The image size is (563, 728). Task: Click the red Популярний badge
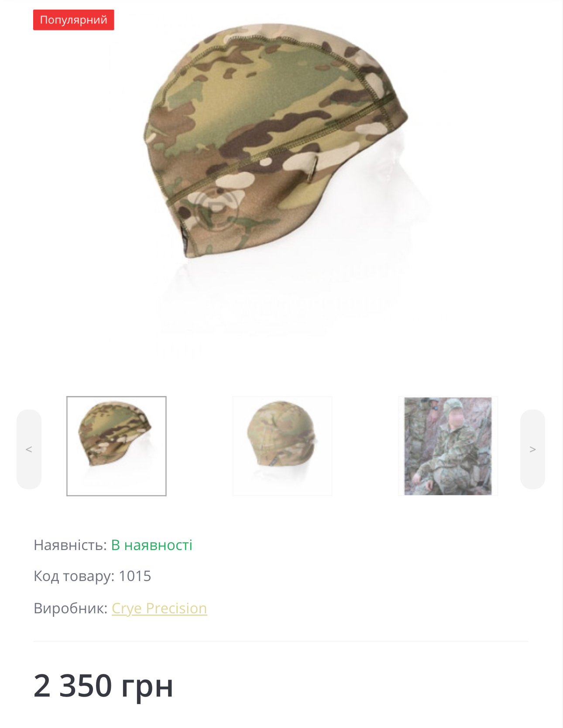[x=74, y=20]
